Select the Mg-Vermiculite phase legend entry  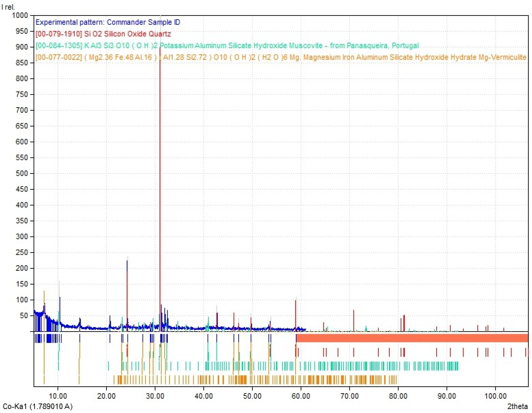click(281, 57)
